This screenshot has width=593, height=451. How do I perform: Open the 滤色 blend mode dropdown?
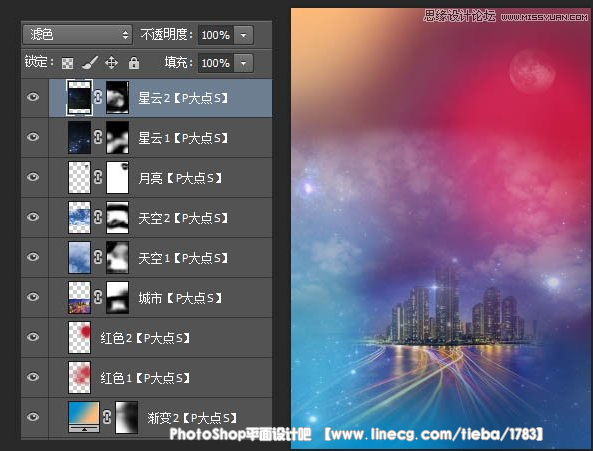(78, 35)
